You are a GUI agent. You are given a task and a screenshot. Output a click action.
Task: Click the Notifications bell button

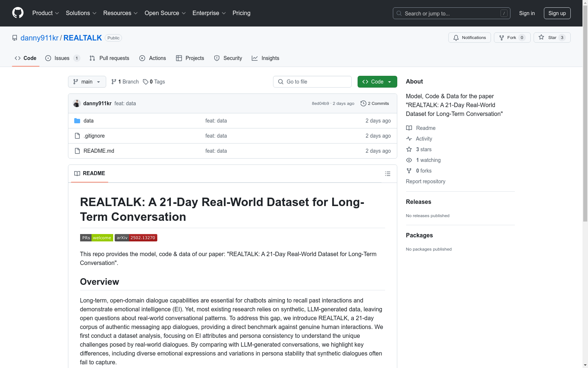(x=469, y=38)
